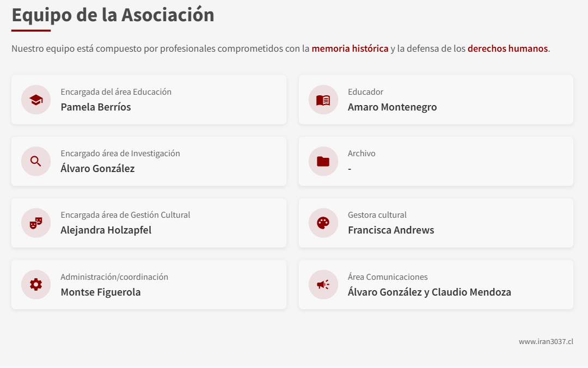Click the 'Encargada del área Educación' label

[x=116, y=92]
